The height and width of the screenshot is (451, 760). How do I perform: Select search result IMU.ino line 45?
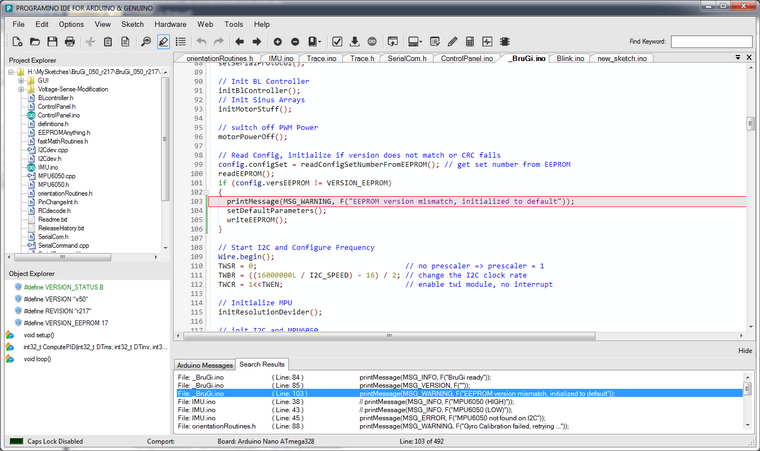(459, 418)
